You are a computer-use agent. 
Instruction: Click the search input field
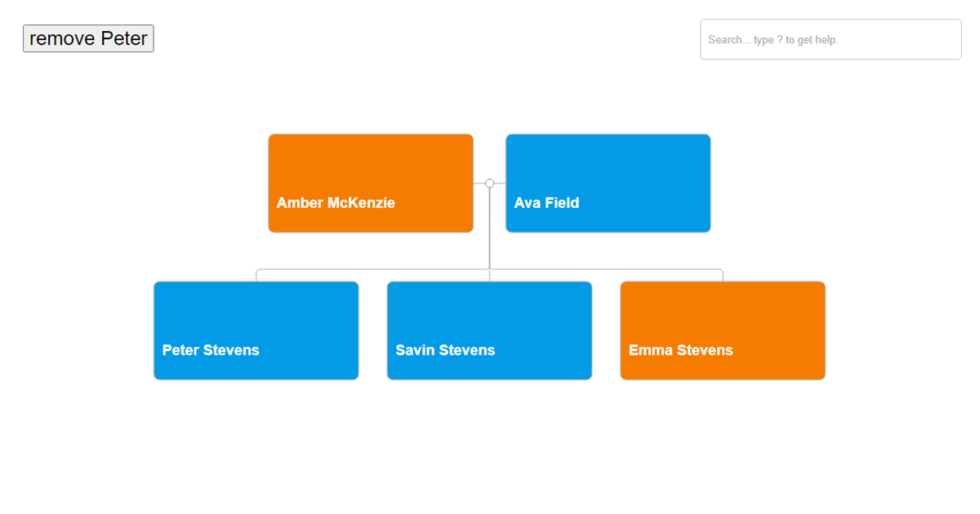pyautogui.click(x=830, y=38)
